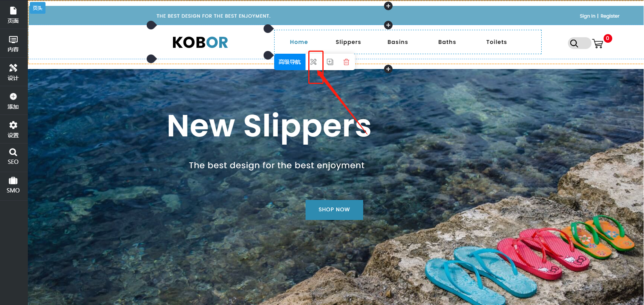Screen dimensions: 644x305
Task: Click the tools settings icon beside 高级导航
Action: pos(313,62)
